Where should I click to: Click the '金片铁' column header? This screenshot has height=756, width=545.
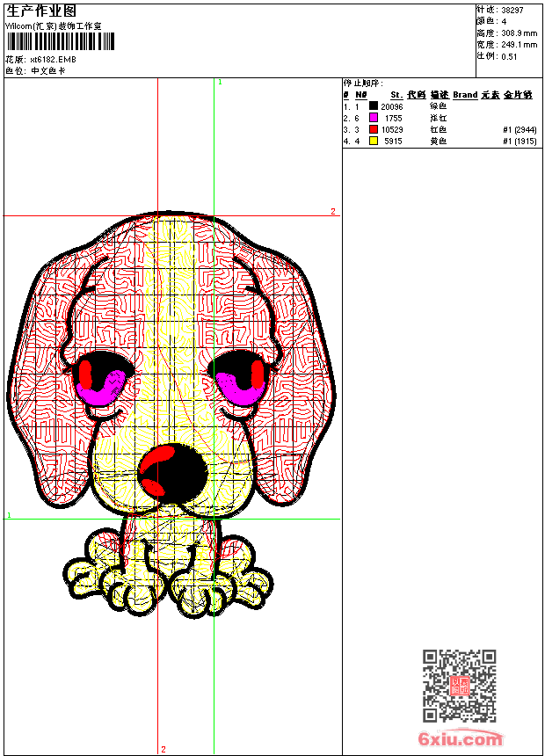pyautogui.click(x=518, y=95)
